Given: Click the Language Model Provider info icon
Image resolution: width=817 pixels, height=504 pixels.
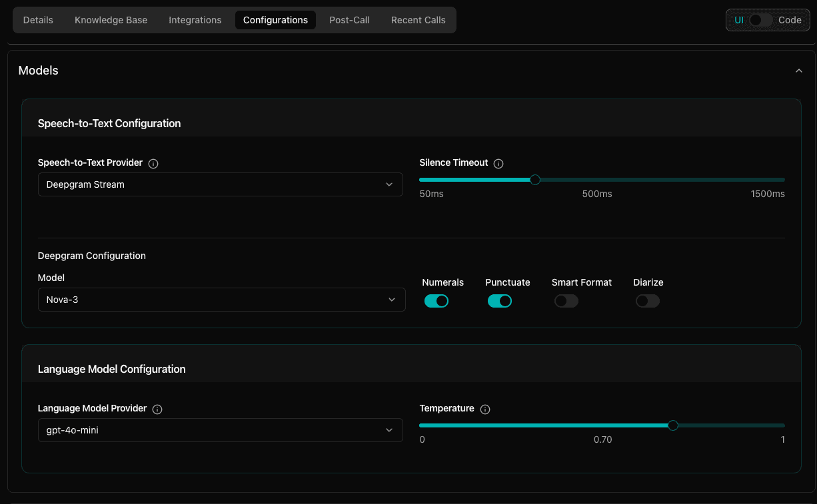Looking at the screenshot, I should click(157, 409).
